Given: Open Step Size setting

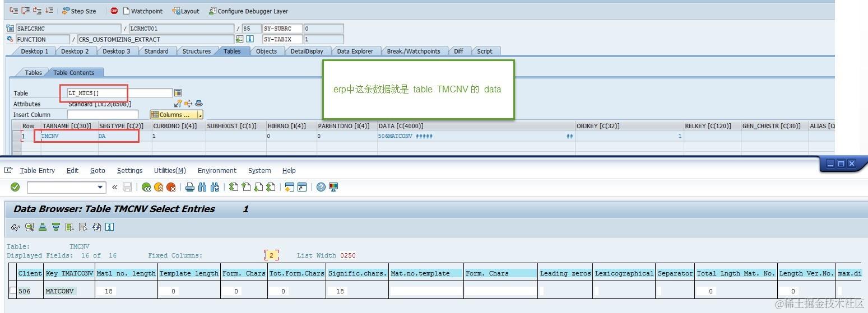Looking at the screenshot, I should point(79,11).
